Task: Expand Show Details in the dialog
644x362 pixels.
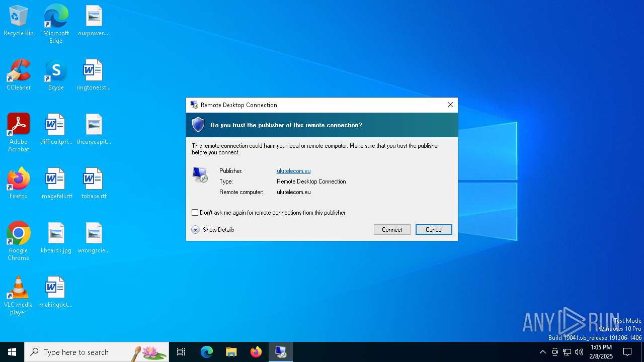Action: point(213,230)
